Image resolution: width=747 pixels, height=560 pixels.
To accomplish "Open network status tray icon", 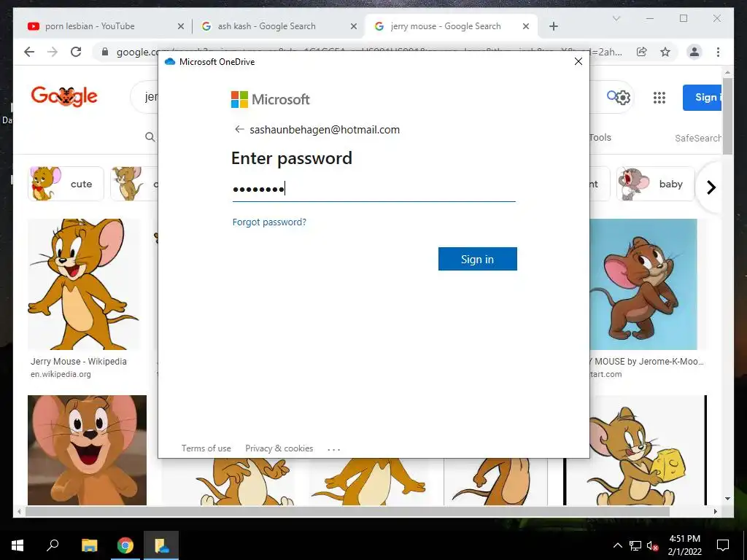I will click(x=635, y=545).
